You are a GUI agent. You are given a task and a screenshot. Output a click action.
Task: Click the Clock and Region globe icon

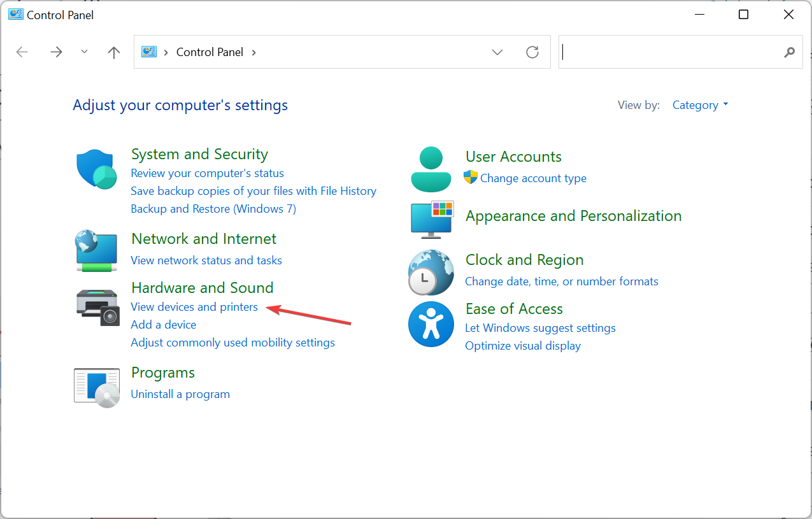point(431,272)
